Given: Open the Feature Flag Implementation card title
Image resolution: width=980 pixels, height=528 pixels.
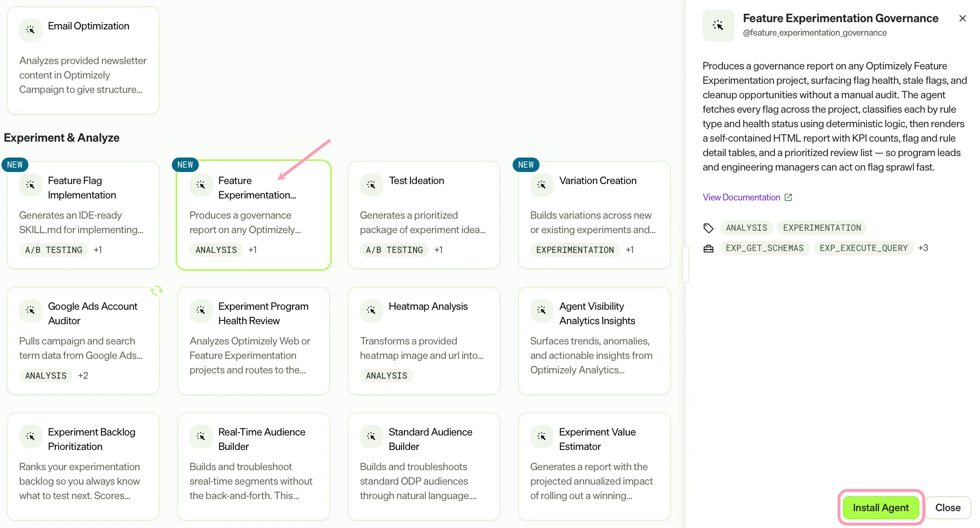Looking at the screenshot, I should [x=82, y=188].
